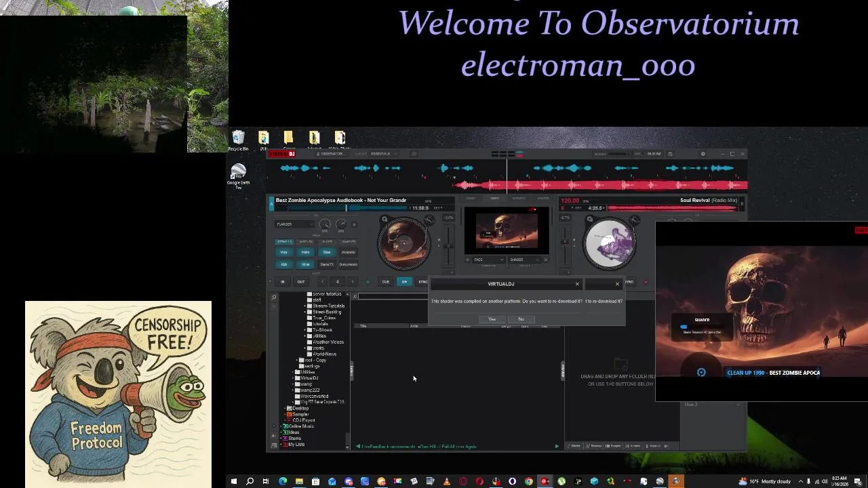Switch to the MASTER mixer tab

click(x=543, y=199)
